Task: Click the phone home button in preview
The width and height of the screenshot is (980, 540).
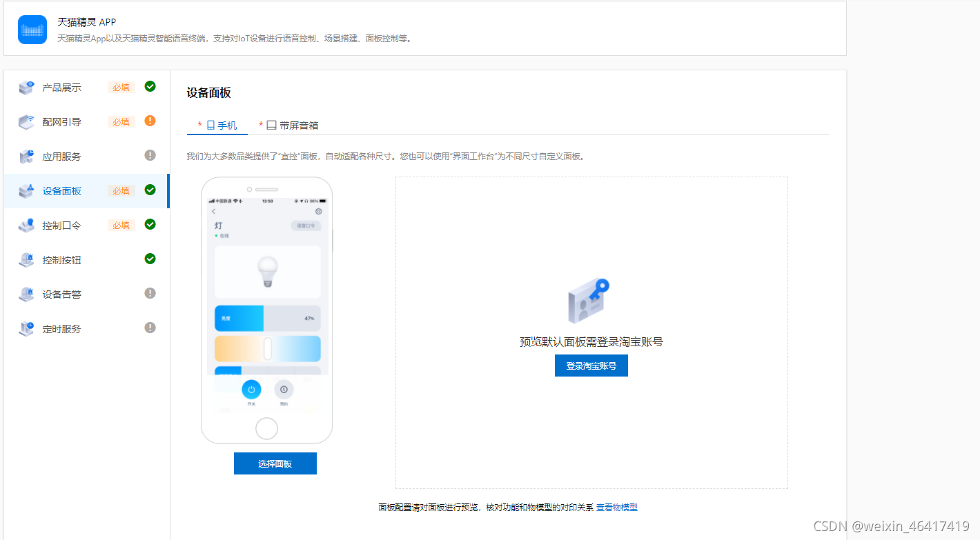Action: (x=266, y=428)
